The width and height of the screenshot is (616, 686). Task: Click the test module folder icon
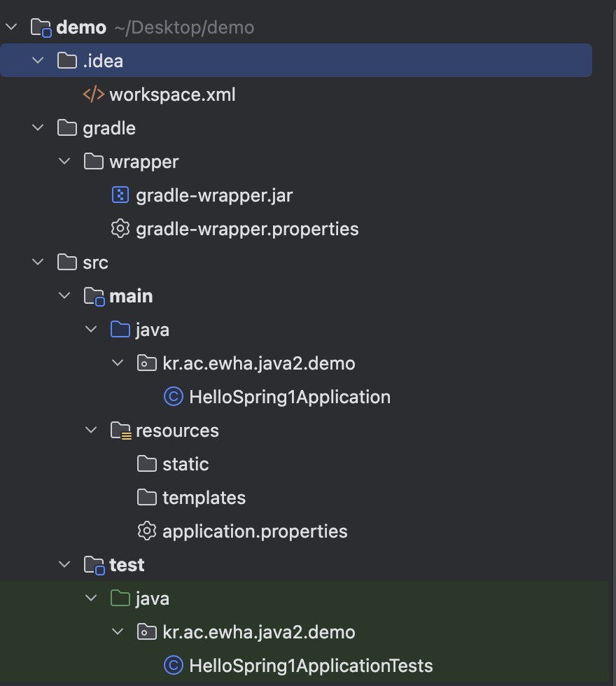pyautogui.click(x=94, y=565)
